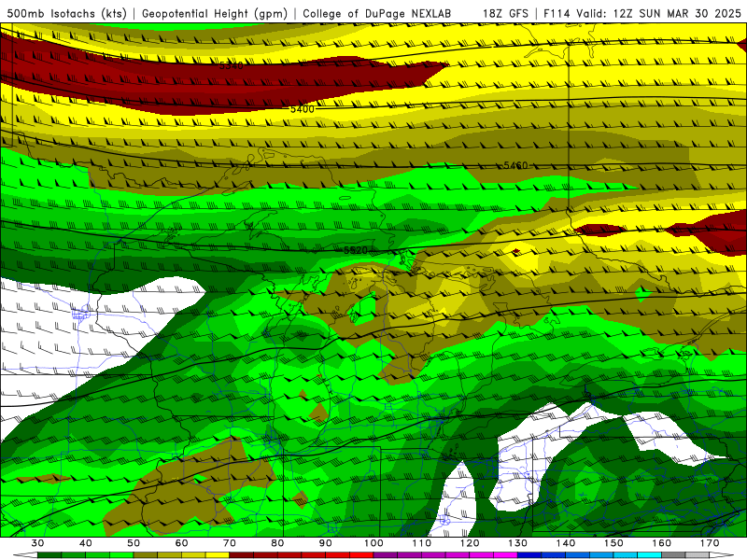The height and width of the screenshot is (560, 747).
Task: Click the 90 knot legend value
Action: (x=325, y=543)
